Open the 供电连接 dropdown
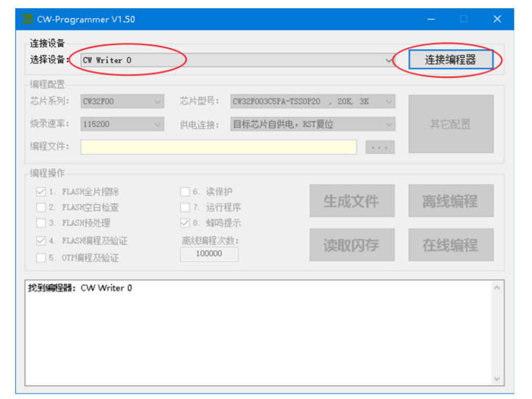 pos(312,124)
